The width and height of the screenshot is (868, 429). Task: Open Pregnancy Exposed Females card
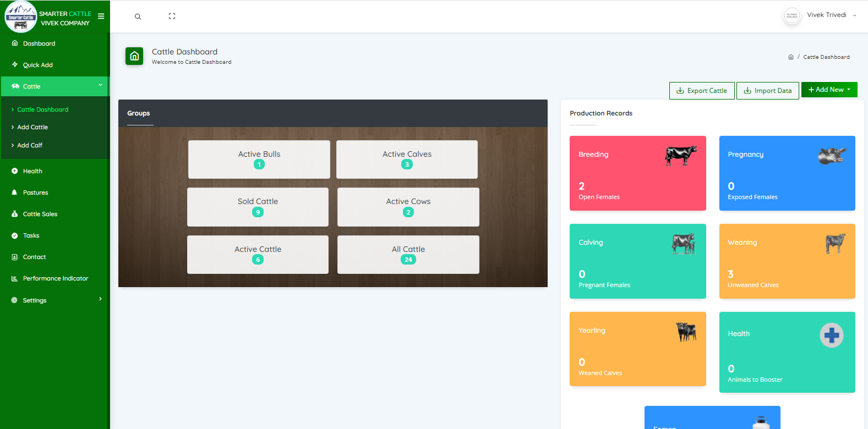pyautogui.click(x=787, y=173)
